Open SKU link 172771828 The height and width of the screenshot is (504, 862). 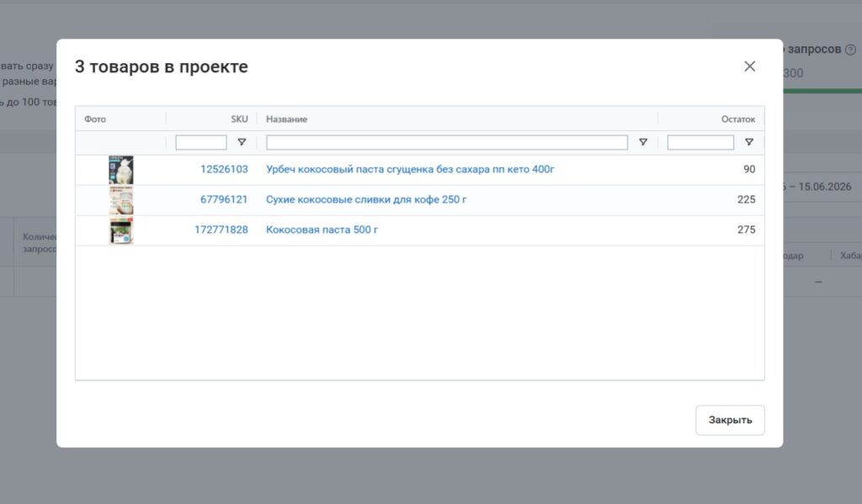point(221,230)
